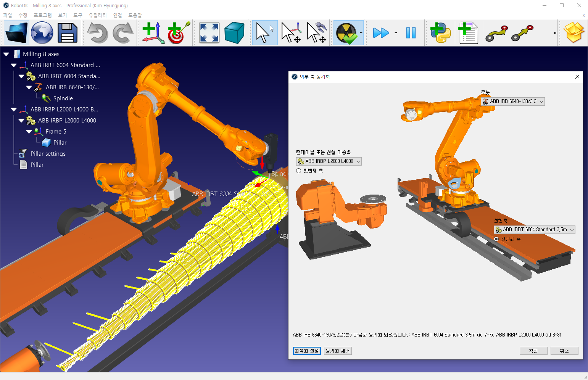Click turntable preview image in dialog
Screen dimensions: 588x380
point(341,219)
